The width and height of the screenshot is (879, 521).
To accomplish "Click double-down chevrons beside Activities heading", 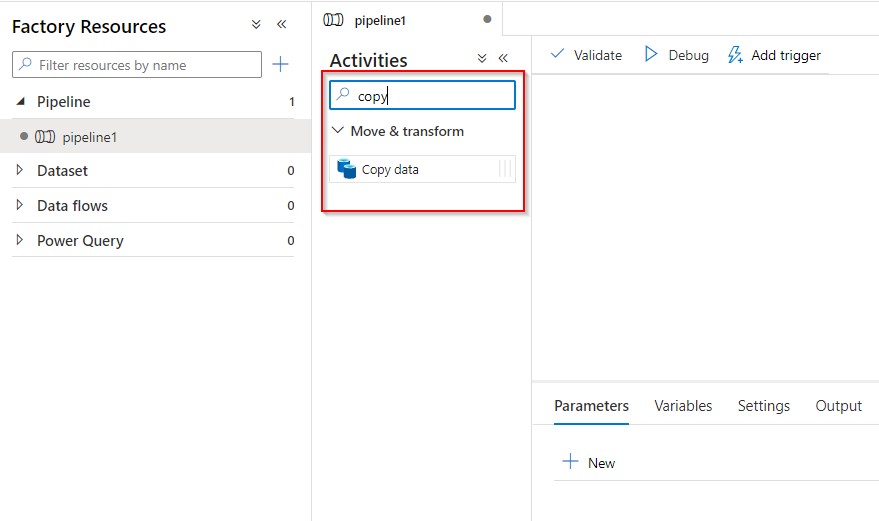I will coord(482,58).
